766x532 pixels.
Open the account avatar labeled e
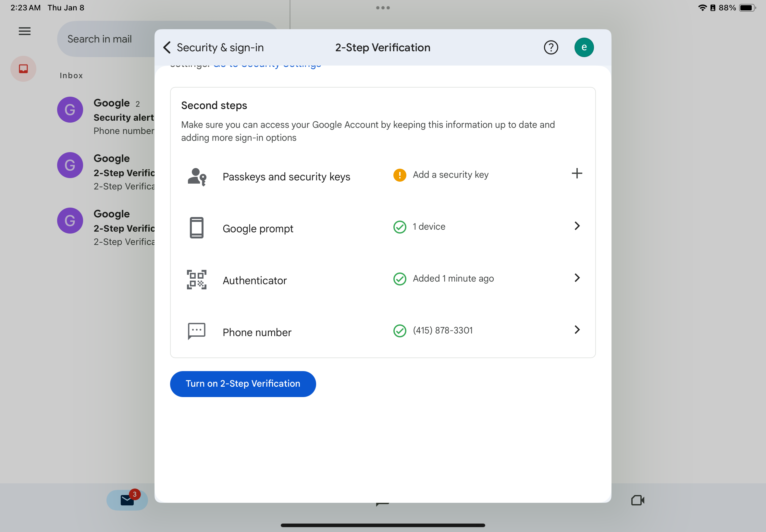pyautogui.click(x=584, y=47)
